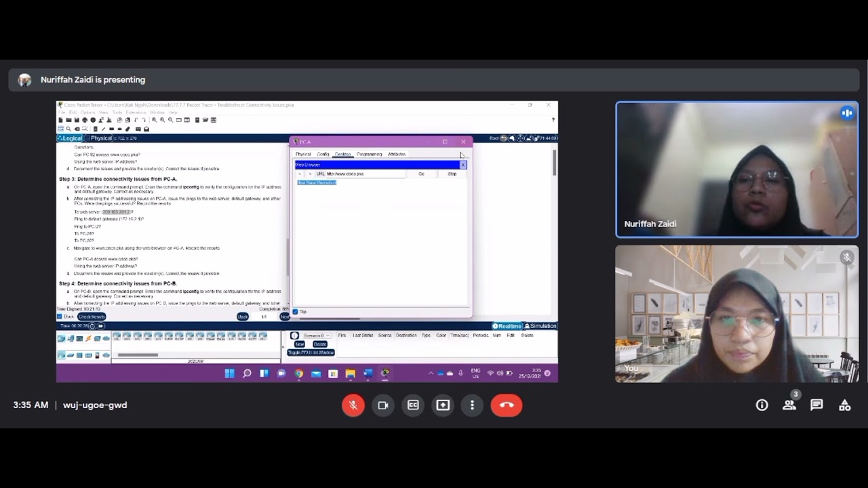Turn on the camera in the call

point(383,405)
